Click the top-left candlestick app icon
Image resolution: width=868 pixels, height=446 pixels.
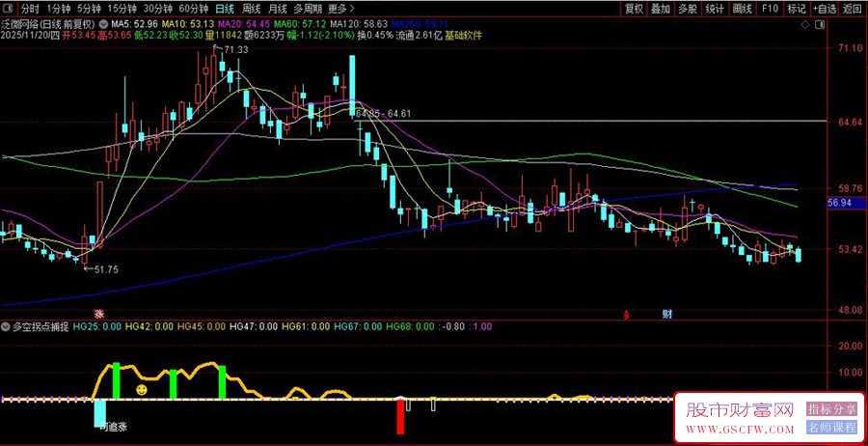8,8
